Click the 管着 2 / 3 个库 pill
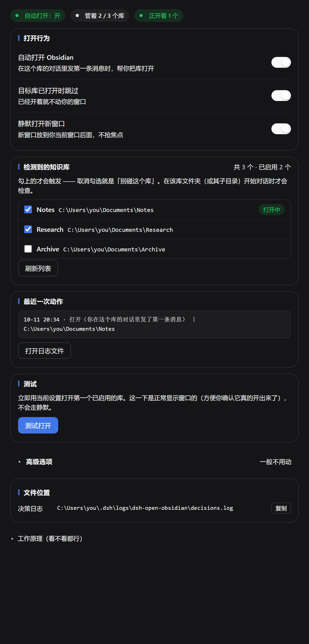The image size is (309, 644). 100,16
